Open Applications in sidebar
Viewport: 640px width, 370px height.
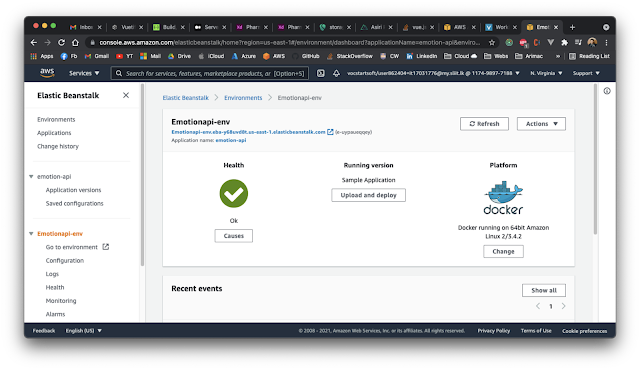click(x=54, y=133)
